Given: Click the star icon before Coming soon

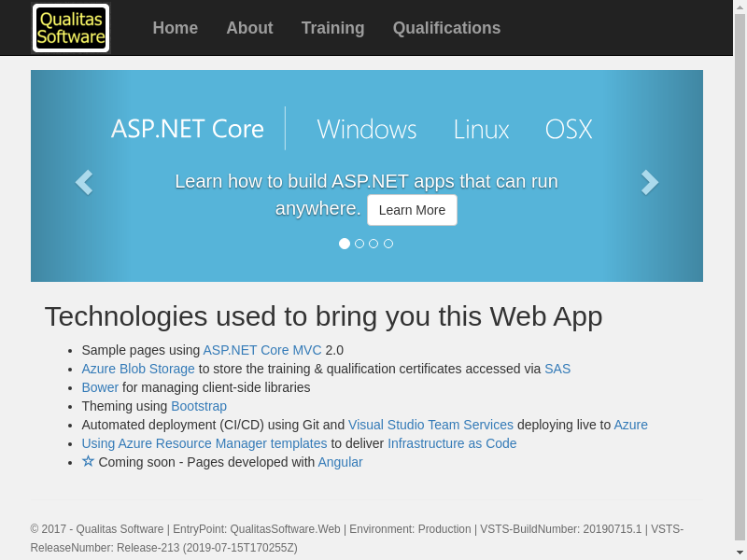Looking at the screenshot, I should click(x=88, y=461).
